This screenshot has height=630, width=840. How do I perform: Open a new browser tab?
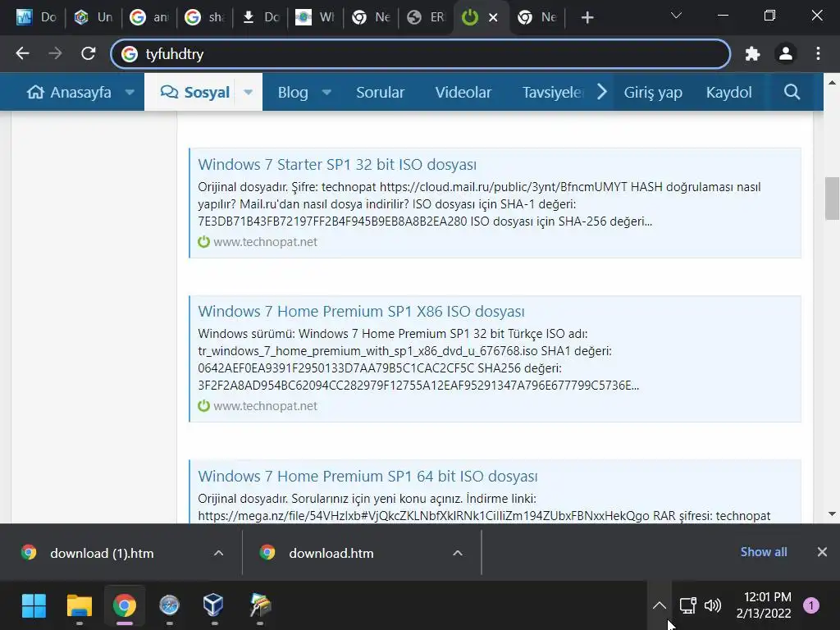pos(587,18)
